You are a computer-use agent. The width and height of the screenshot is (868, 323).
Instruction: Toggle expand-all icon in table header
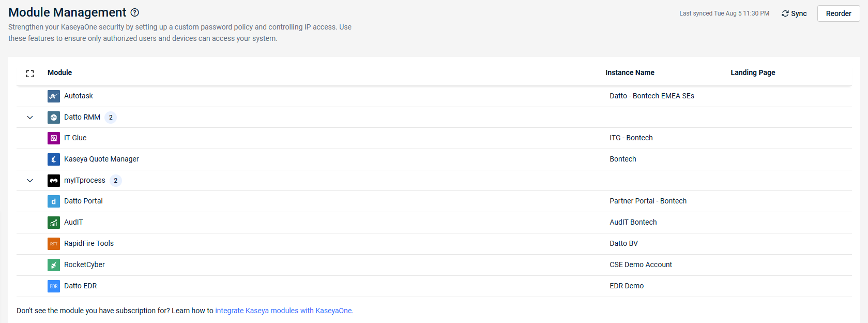(30, 74)
